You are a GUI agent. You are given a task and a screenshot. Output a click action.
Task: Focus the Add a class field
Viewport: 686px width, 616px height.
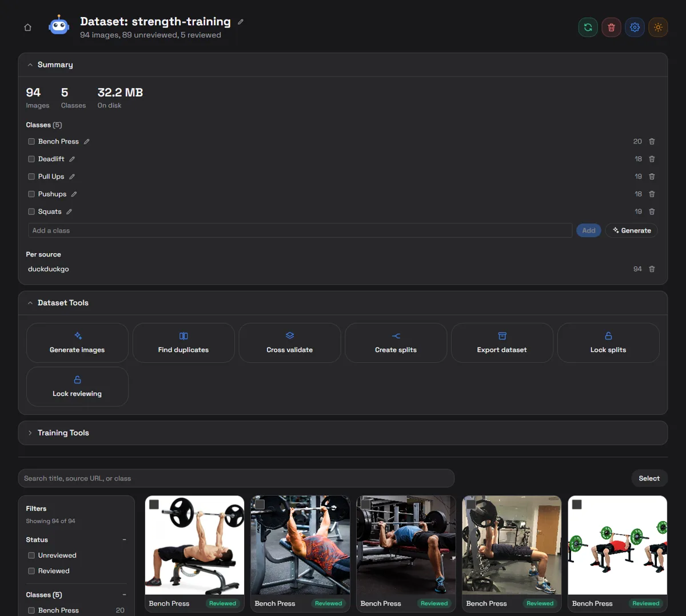(300, 230)
